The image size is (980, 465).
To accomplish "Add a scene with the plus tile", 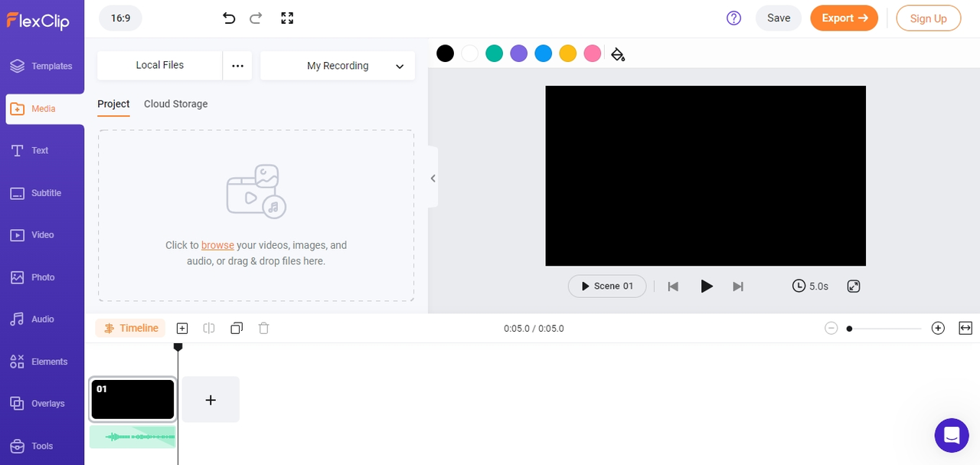I will [211, 399].
